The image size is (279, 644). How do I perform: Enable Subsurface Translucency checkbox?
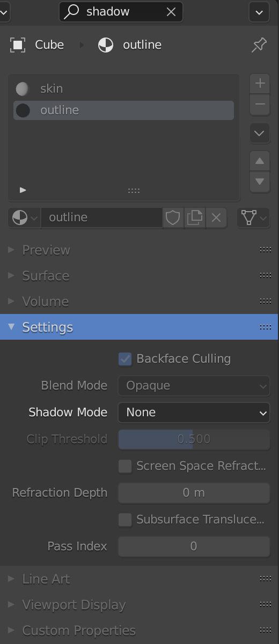pyautogui.click(x=125, y=520)
